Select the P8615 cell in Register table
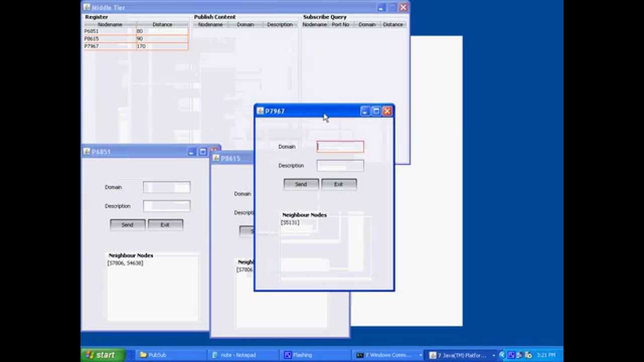The image size is (644, 362). point(110,39)
